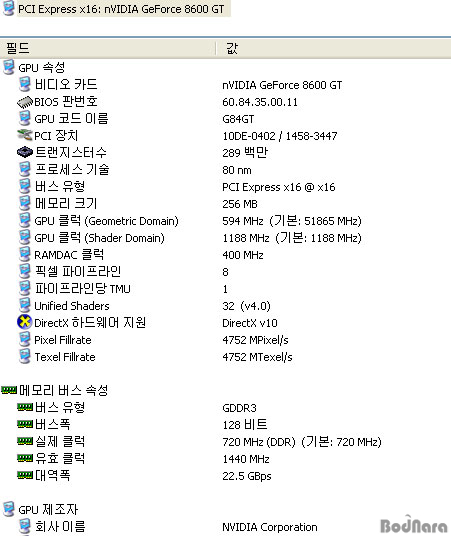Viewport: 451px width, 536px height.
Task: Select the Pixel Fillrate row
Action: 225,339
